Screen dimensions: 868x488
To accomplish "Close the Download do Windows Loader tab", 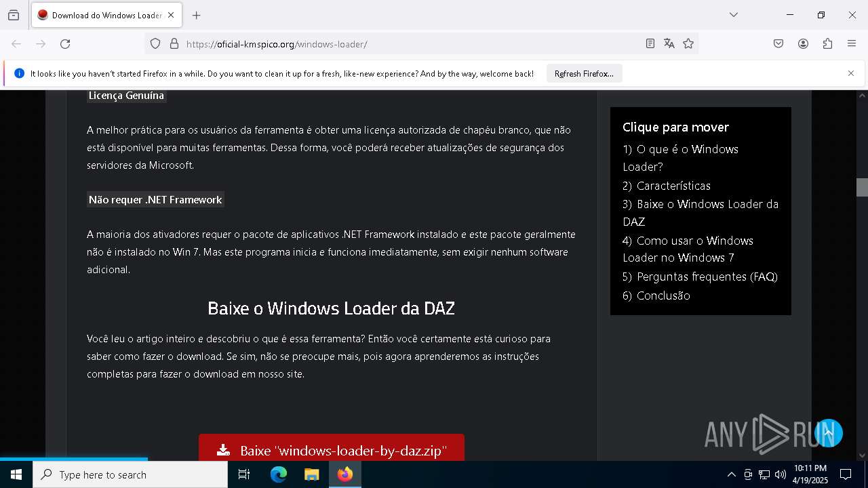I will point(171,15).
